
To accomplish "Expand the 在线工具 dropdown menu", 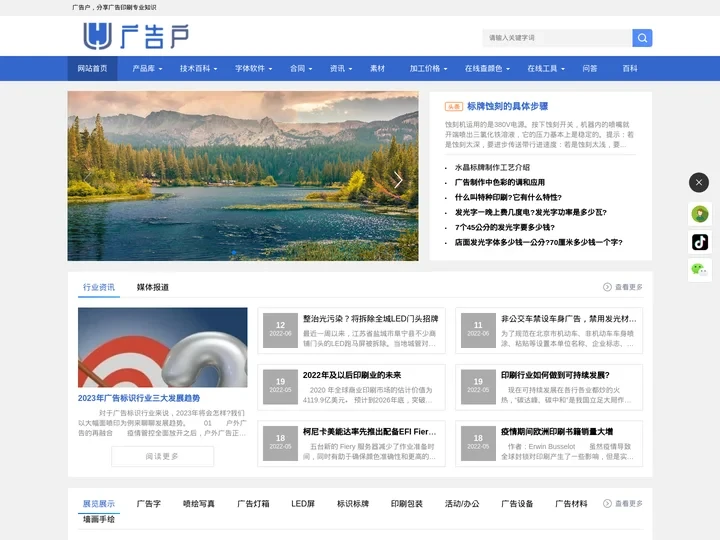I will [546, 68].
